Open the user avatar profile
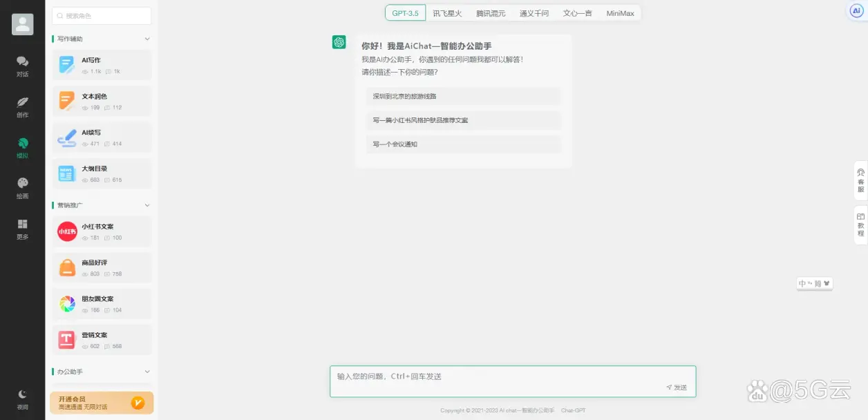Screen dimensions: 868x420 [22, 24]
